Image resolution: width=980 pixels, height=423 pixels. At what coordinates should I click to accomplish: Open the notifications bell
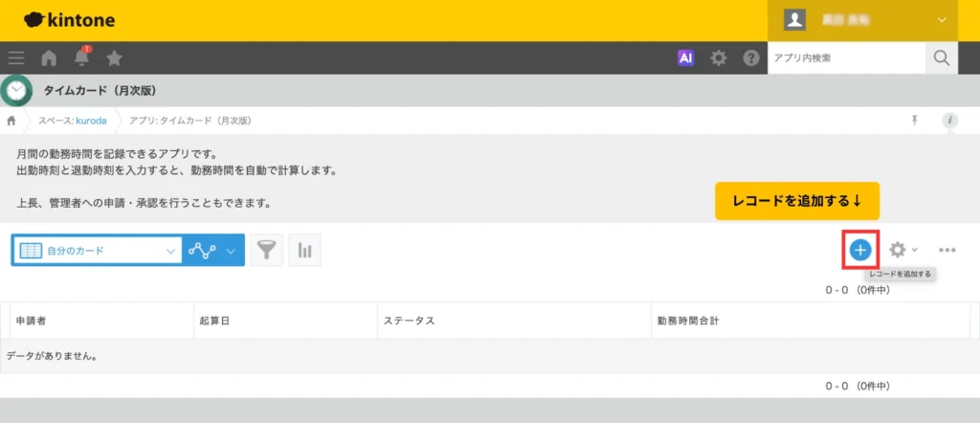coord(82,58)
